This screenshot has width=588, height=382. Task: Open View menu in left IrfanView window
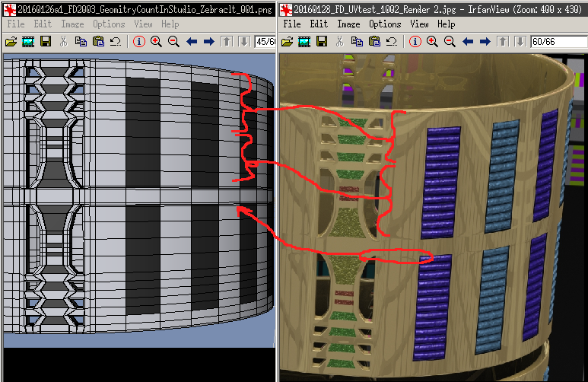143,24
